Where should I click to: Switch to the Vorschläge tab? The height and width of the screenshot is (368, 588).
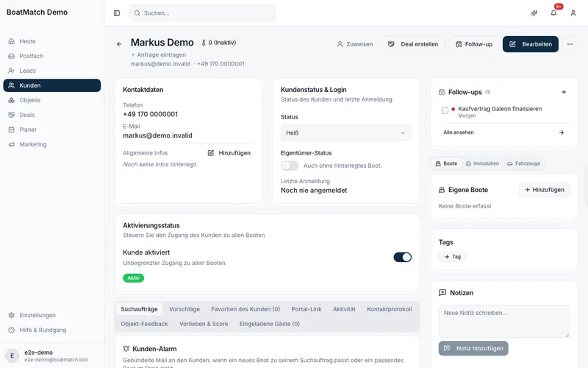[184, 309]
